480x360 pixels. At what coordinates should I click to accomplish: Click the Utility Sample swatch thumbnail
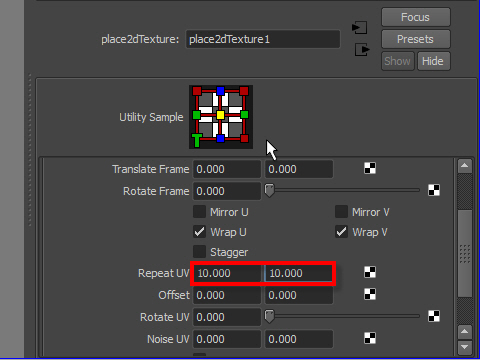[x=221, y=117]
